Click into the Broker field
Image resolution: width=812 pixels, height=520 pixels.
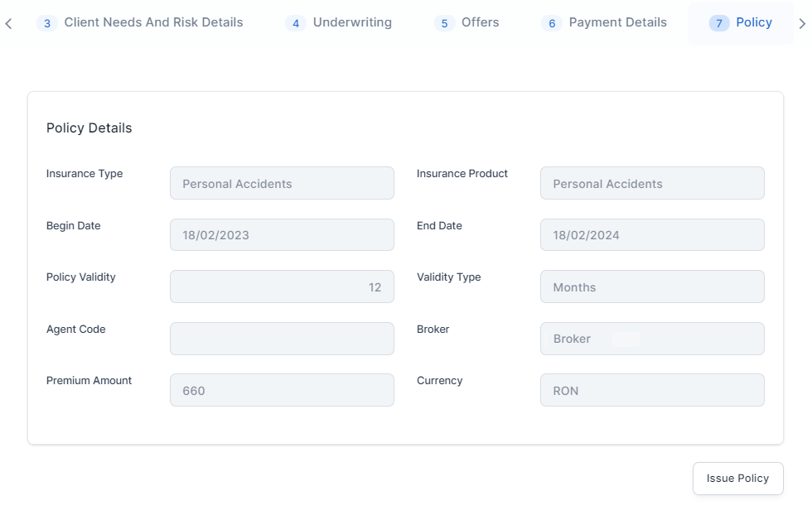(x=652, y=339)
